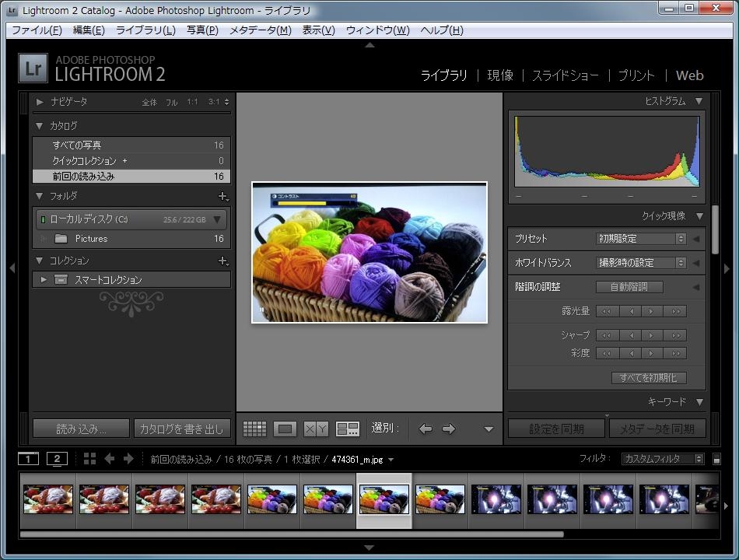Open the ホワイトバランス dropdown
739x560 pixels.
[x=641, y=263]
